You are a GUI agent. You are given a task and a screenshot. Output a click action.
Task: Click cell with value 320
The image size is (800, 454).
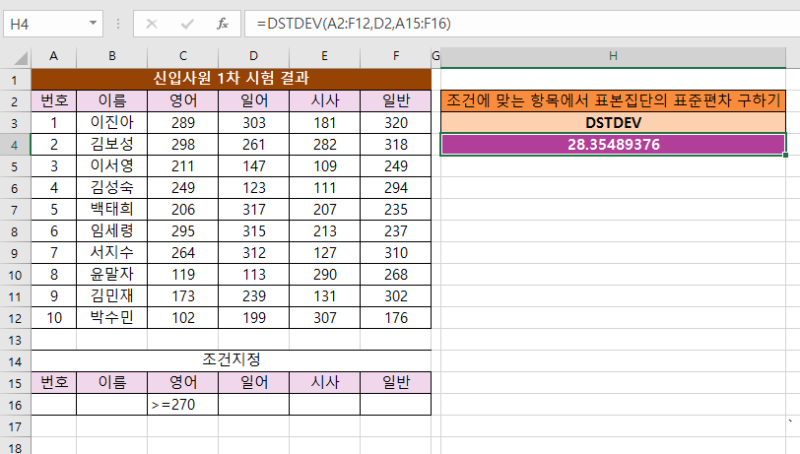coord(396,122)
